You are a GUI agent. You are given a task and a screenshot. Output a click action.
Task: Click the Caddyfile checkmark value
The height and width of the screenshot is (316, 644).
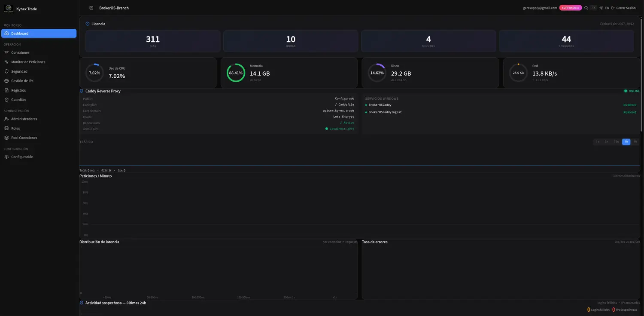344,105
